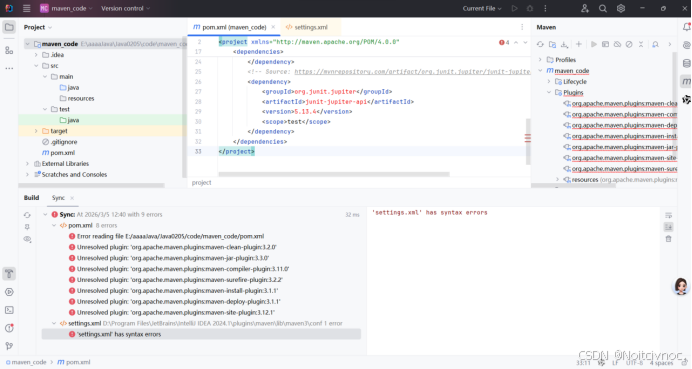
Task: Open Services tool window icon
Action: (x=9, y=292)
